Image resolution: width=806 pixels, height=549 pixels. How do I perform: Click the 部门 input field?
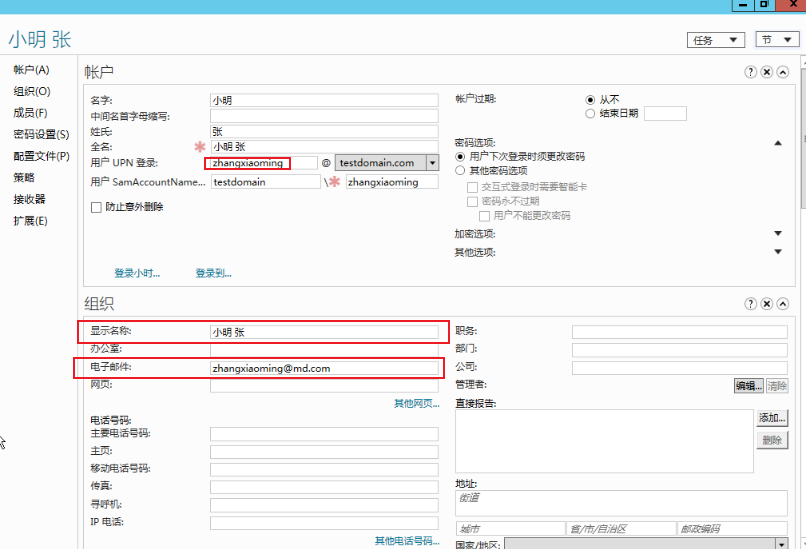680,350
